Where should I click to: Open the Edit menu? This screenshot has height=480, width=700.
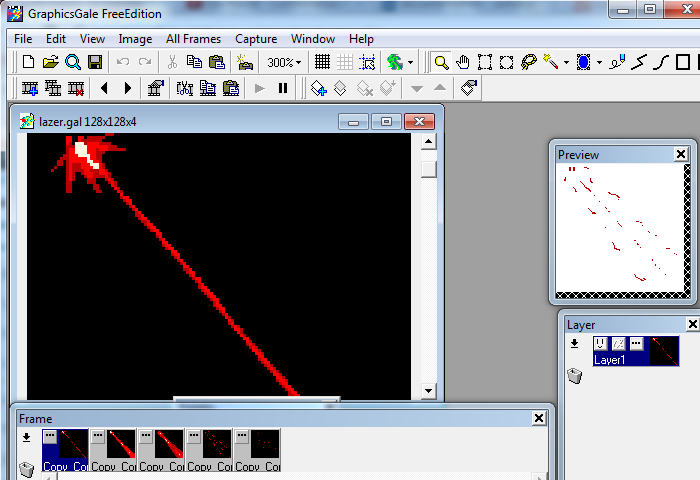tap(56, 39)
